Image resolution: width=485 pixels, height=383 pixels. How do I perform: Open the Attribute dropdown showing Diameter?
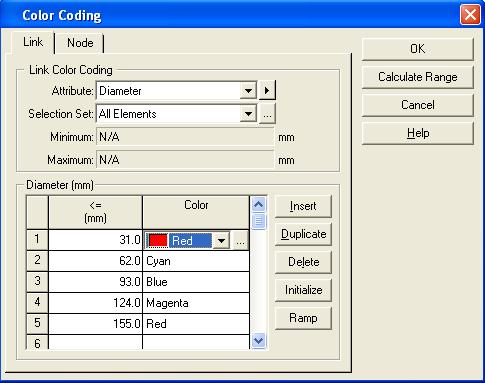pos(248,91)
